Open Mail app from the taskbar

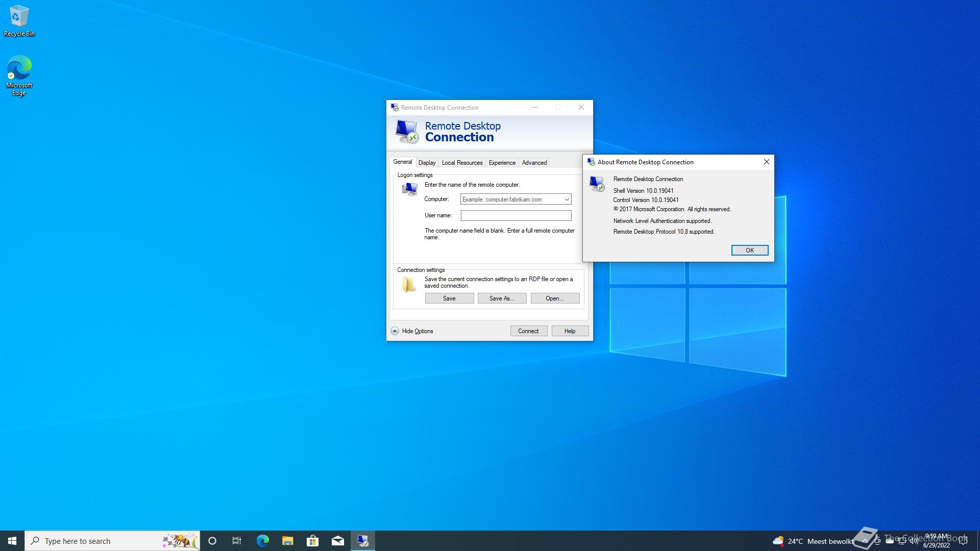tap(337, 541)
